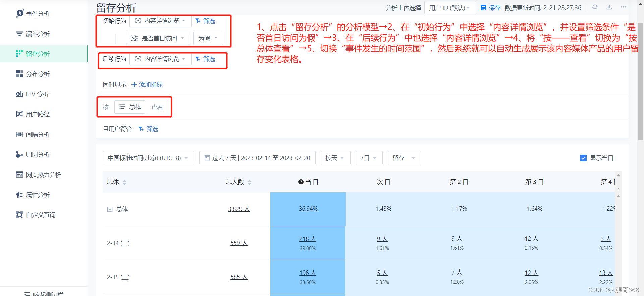Click the 内容详情浏览 event icon in 初始行为
The width and height of the screenshot is (644, 296).
pos(138,21)
